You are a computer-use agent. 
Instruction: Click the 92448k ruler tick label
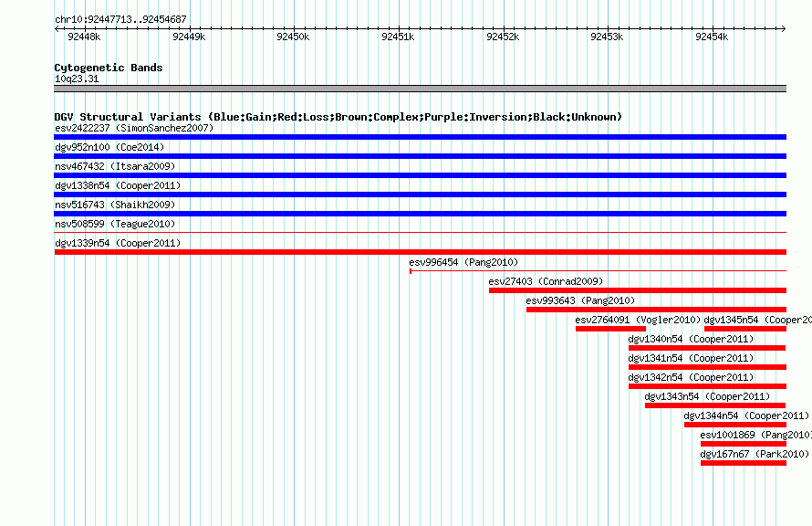tap(84, 37)
